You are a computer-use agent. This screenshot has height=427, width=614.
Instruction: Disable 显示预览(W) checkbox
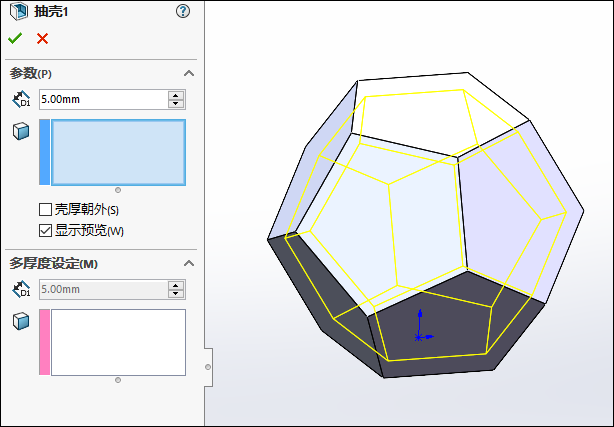45,230
